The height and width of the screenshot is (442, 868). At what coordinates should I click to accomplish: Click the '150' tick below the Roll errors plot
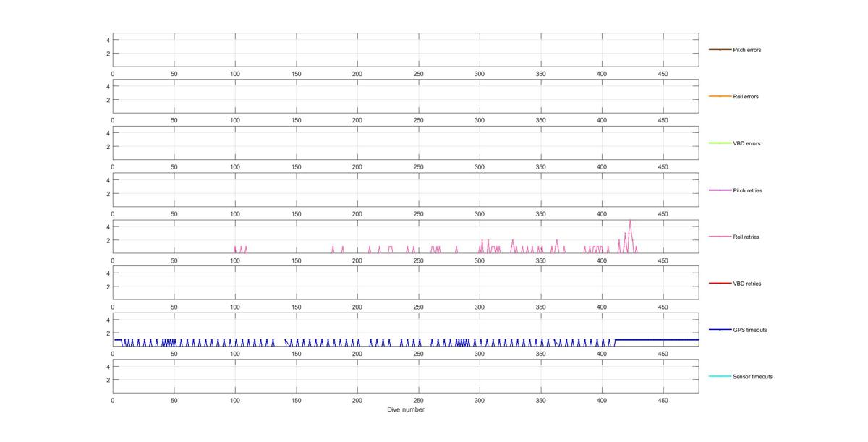tap(296, 120)
